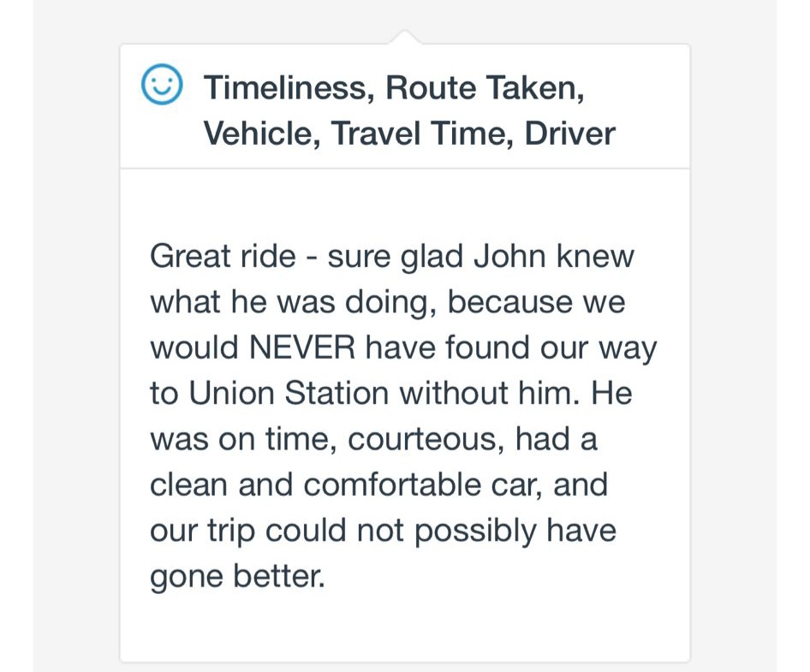
Task: Select the "Timeliness" rating label
Action: [x=285, y=87]
